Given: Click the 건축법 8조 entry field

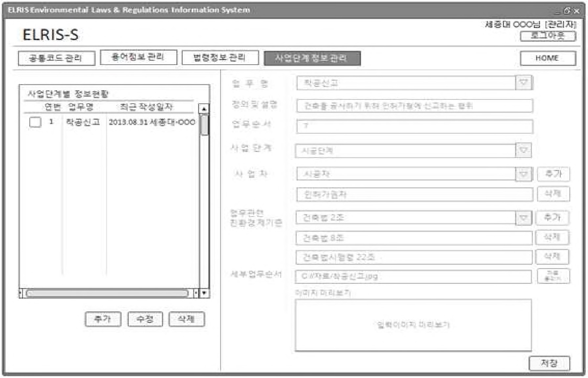Looking at the screenshot, I should [414, 238].
